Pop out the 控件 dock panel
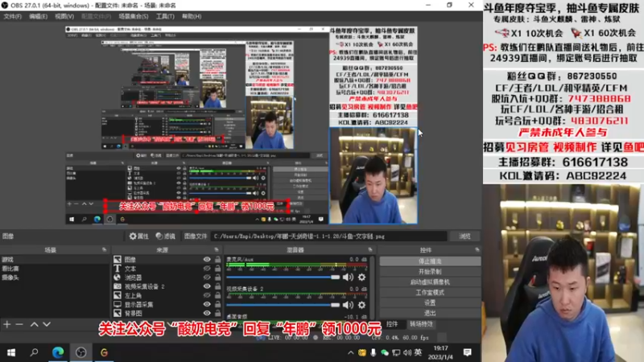Viewport: 644px width, 362px height. pyautogui.click(x=477, y=250)
